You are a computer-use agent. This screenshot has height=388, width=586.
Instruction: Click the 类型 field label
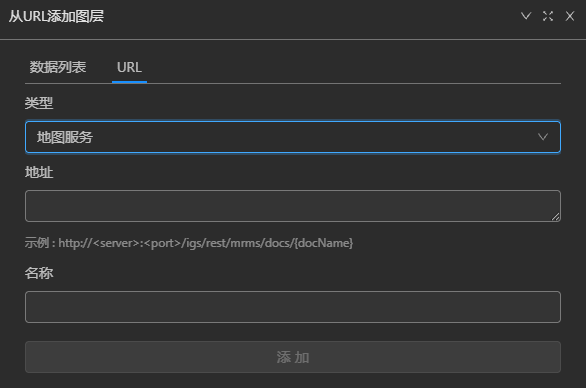39,103
